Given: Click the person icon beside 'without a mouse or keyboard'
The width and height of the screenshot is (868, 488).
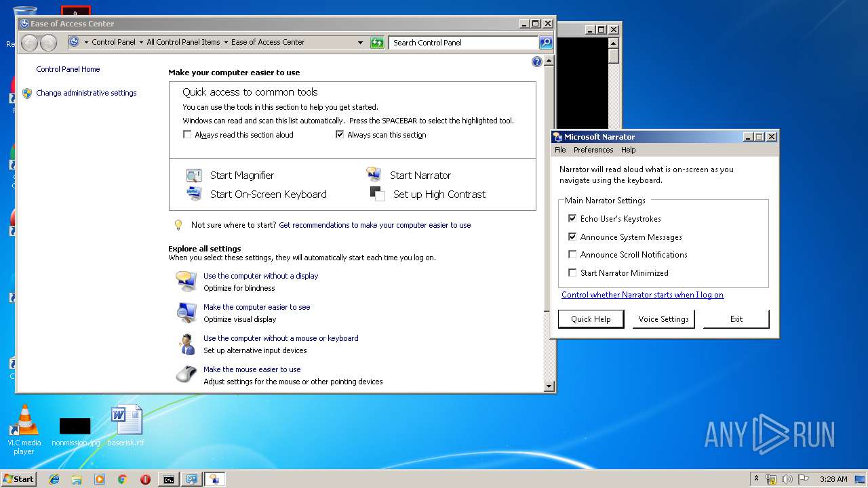Looking at the screenshot, I should point(186,344).
